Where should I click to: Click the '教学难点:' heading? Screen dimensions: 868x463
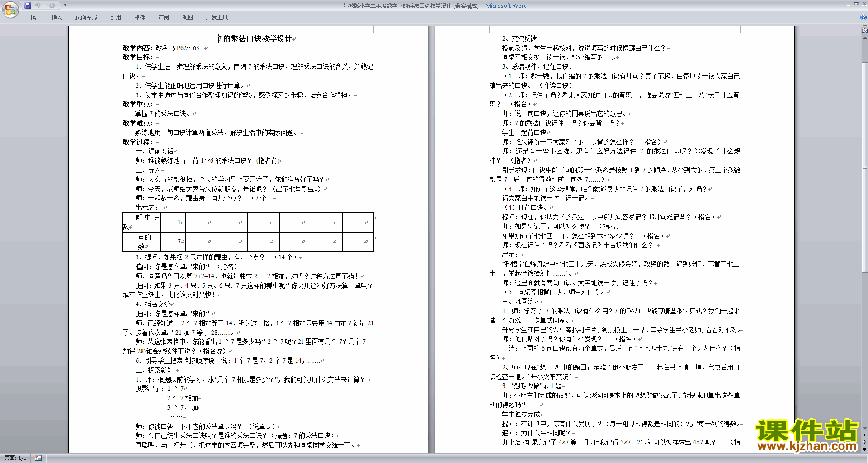tap(138, 123)
